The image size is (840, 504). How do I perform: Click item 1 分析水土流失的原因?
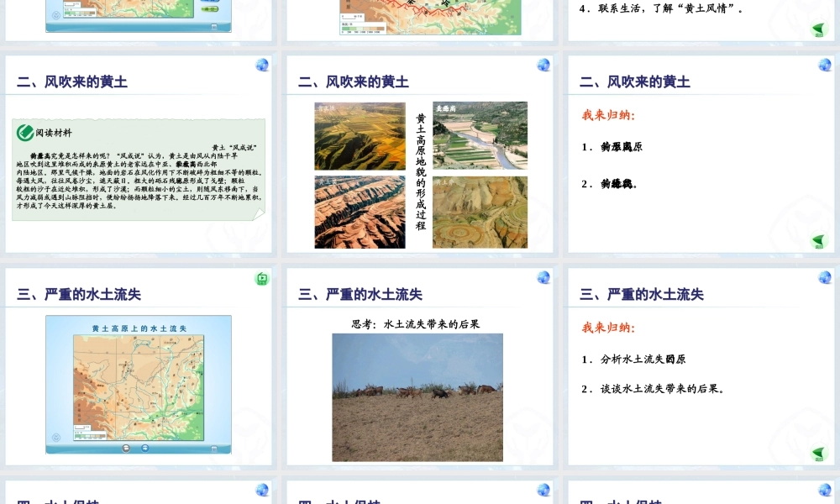tap(633, 360)
